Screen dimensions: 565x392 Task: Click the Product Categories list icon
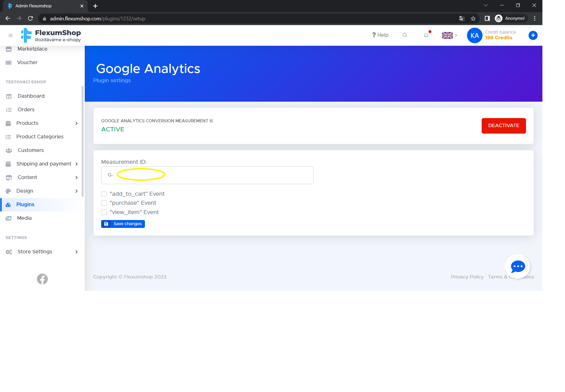point(8,137)
